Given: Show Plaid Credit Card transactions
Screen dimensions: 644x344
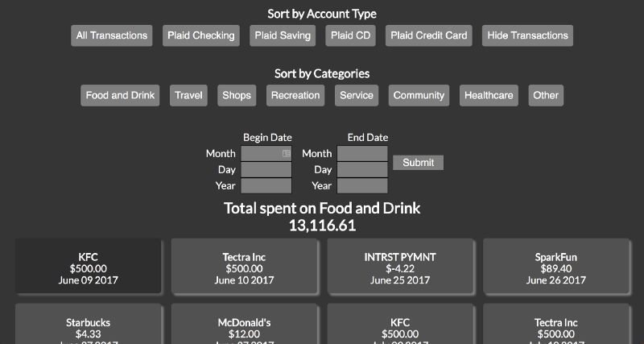Looking at the screenshot, I should (429, 35).
